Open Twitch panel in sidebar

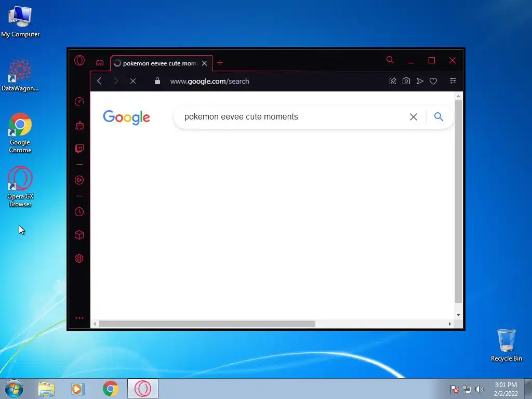click(x=79, y=149)
